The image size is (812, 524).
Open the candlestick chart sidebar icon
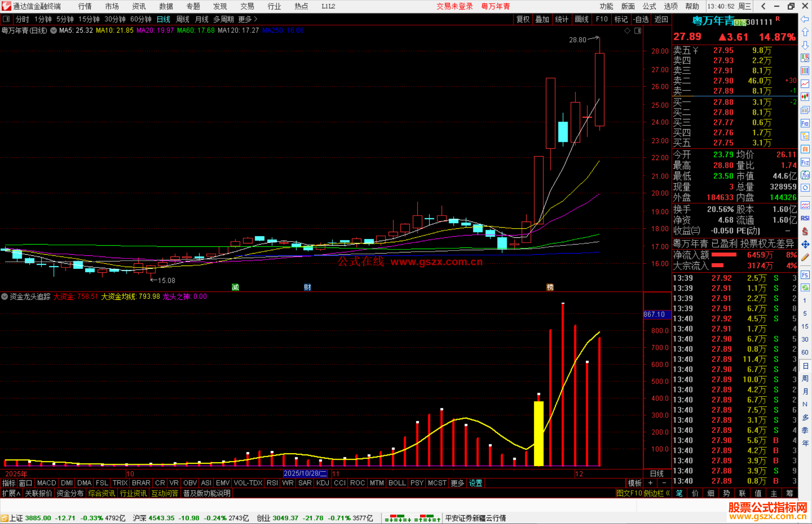pos(804,97)
